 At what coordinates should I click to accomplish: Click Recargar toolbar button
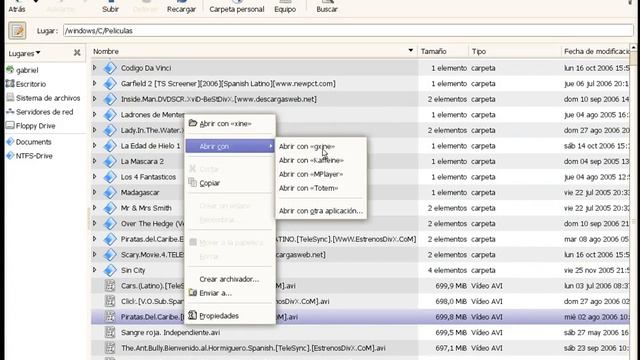pyautogui.click(x=181, y=7)
